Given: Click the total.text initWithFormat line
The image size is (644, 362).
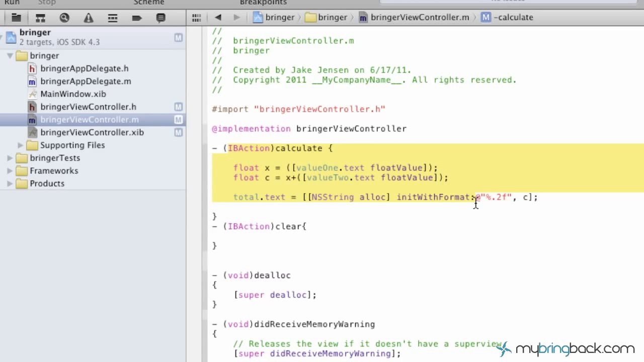Looking at the screenshot, I should coord(385,197).
